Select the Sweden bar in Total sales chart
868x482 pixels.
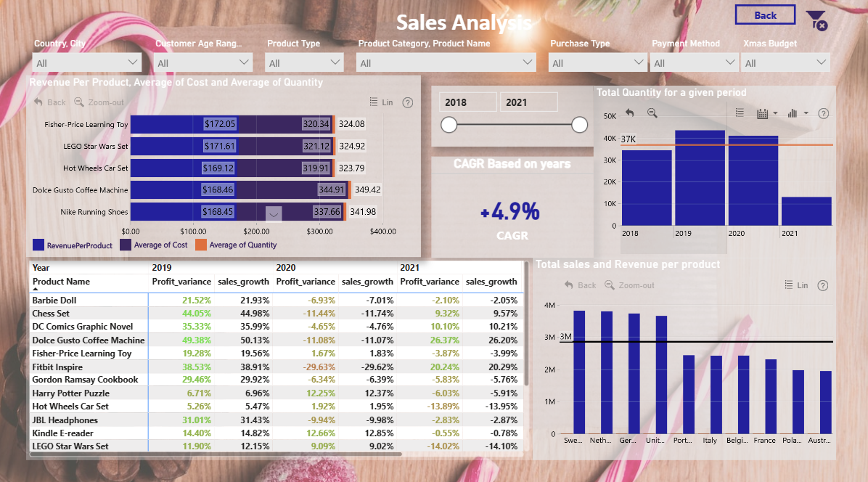(579, 372)
